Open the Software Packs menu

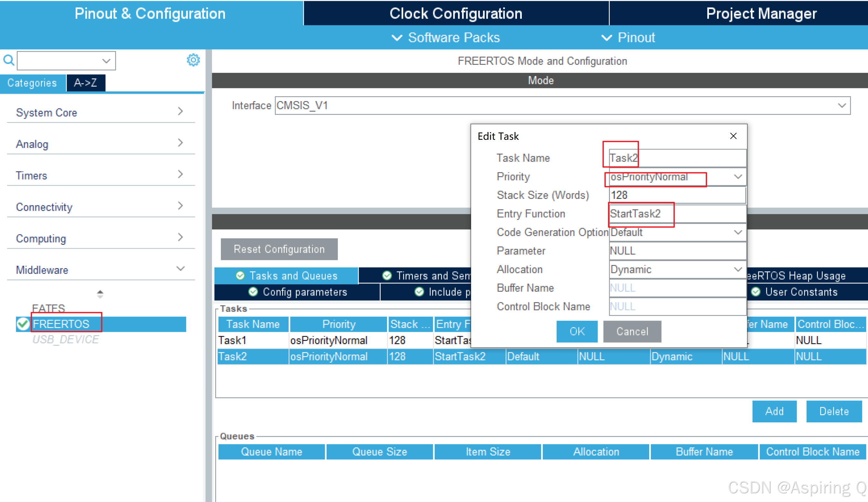[x=446, y=37]
